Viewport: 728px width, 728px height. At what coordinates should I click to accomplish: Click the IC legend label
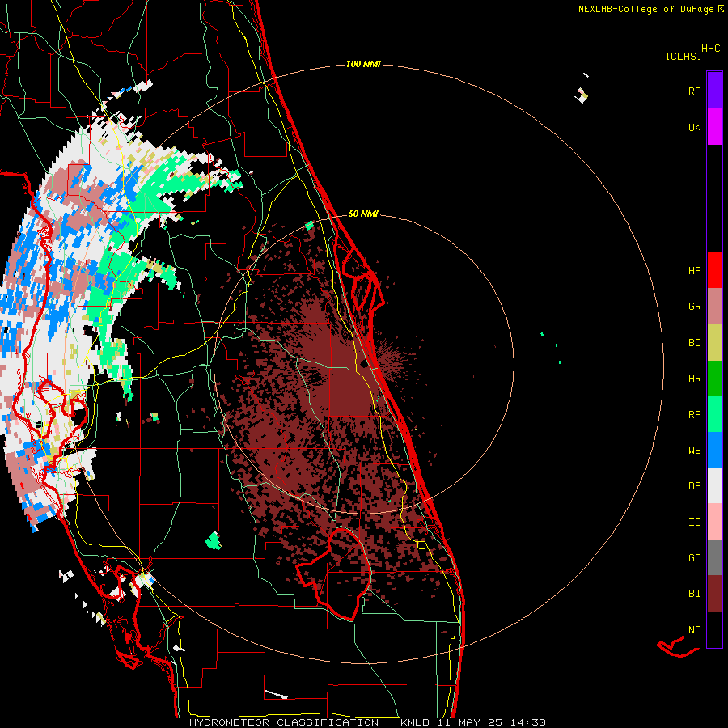point(694,522)
